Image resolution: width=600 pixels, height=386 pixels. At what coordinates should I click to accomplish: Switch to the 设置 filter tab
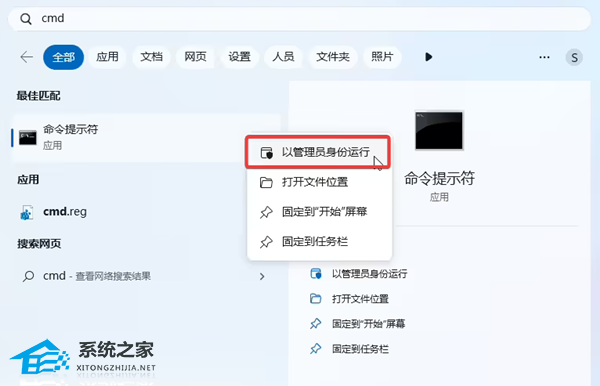(240, 57)
